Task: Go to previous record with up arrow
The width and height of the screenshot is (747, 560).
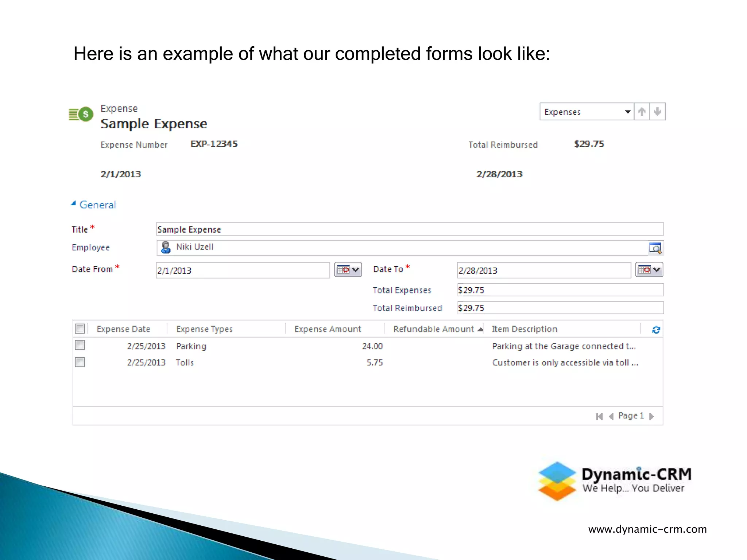Action: [x=642, y=112]
